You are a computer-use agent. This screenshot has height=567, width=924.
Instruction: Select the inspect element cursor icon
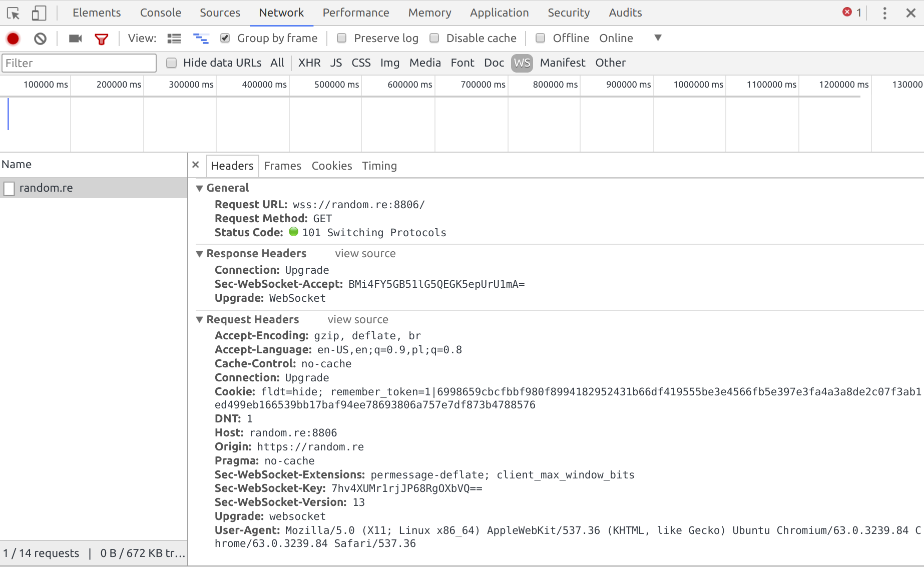[14, 13]
